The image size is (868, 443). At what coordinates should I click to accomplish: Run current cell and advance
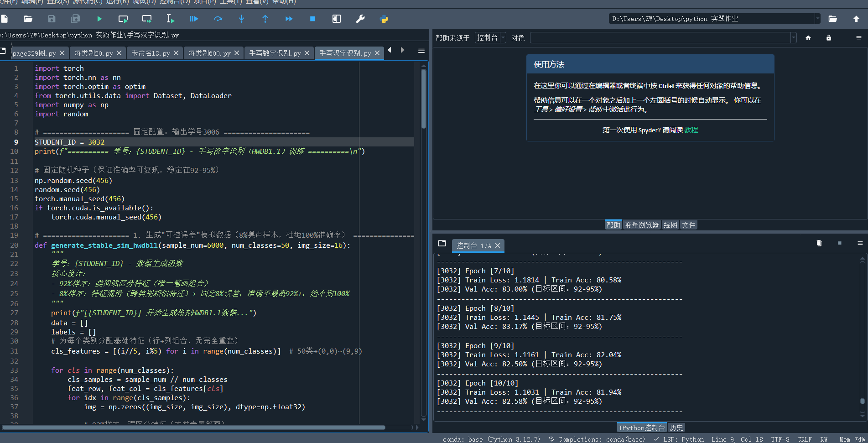pos(147,19)
